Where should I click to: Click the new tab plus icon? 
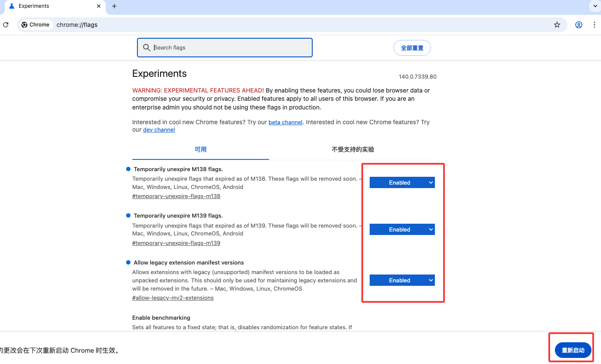114,6
